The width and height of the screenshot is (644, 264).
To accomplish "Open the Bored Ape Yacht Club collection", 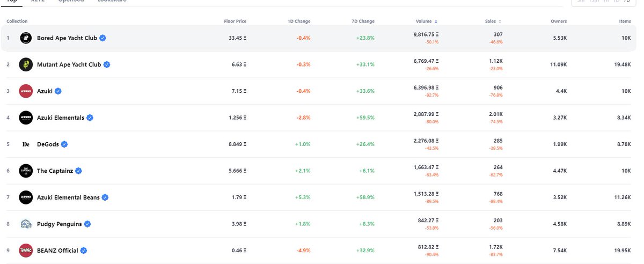I will click(67, 38).
